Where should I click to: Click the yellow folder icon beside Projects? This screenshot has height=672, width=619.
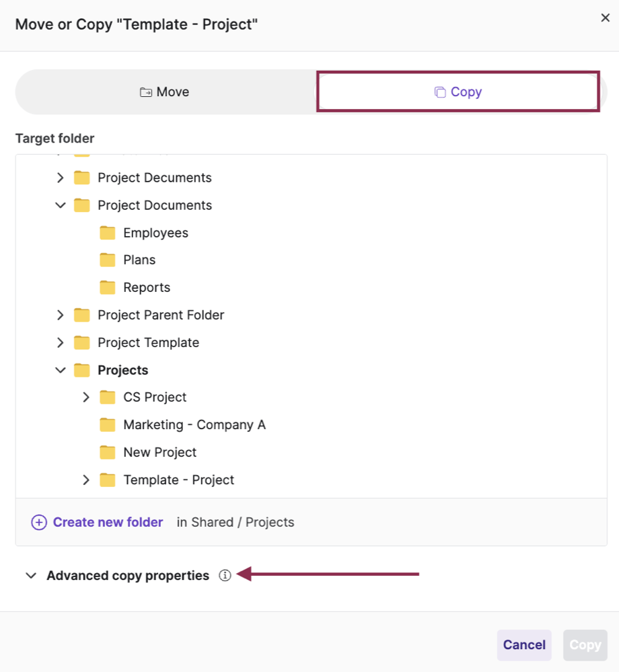tap(81, 369)
